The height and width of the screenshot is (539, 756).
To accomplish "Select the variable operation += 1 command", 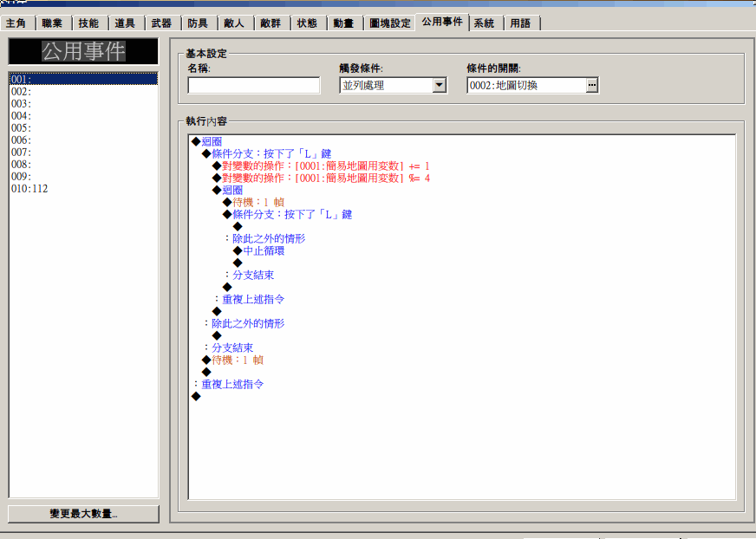I will [321, 166].
